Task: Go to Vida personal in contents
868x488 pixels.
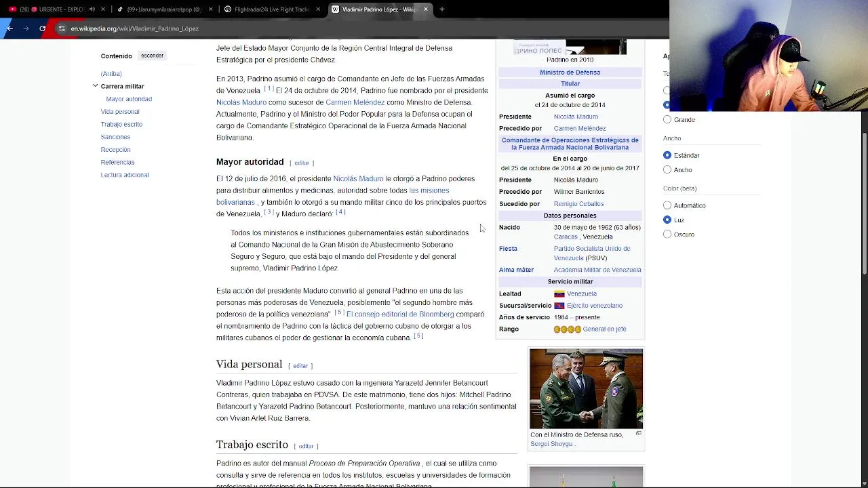Action: pos(120,112)
